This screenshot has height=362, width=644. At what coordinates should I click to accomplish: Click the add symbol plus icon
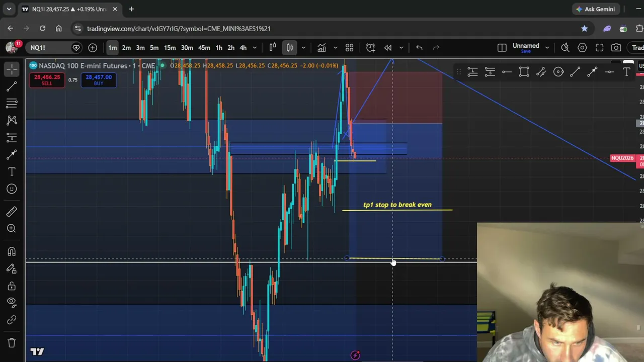[x=93, y=48]
